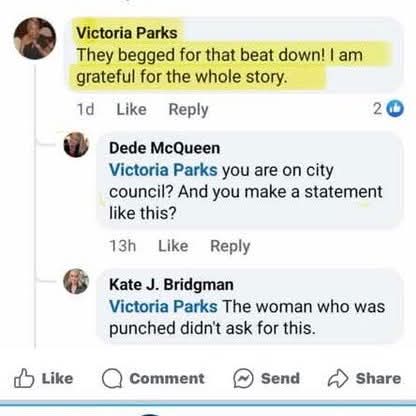The width and height of the screenshot is (416, 416).
Task: Click the Messenger Send icon
Action: click(243, 378)
